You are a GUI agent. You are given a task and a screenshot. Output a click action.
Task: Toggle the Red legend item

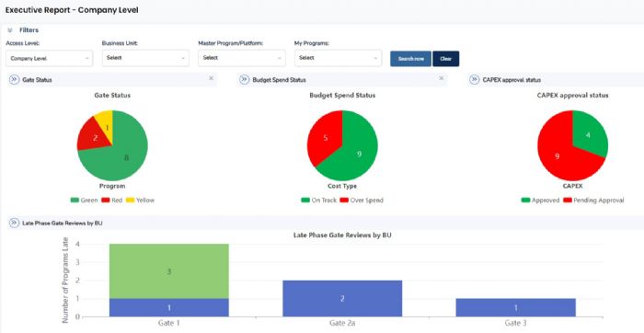point(111,201)
